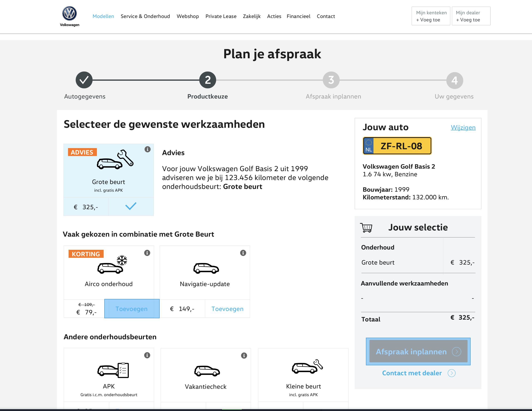Viewport: 532px width, 411px height.
Task: Open APK info icon
Action: (x=147, y=355)
